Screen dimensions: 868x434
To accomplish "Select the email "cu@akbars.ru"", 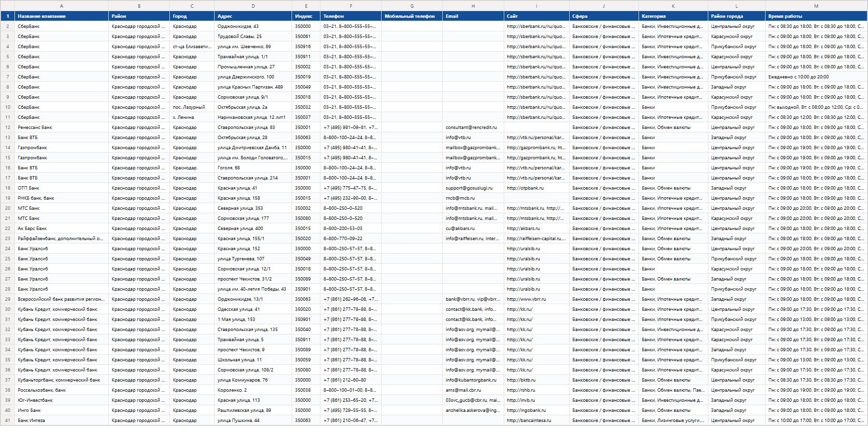I will [x=473, y=229].
